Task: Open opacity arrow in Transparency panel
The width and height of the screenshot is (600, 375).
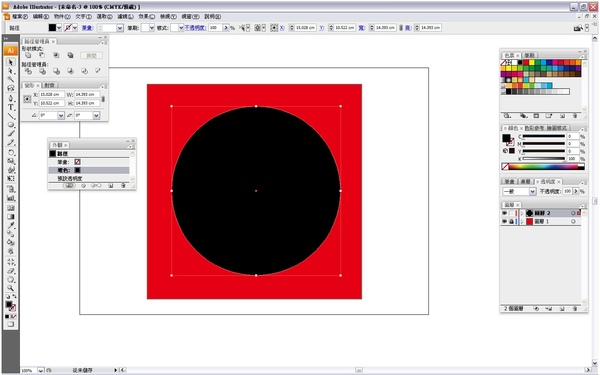Action: tap(576, 191)
